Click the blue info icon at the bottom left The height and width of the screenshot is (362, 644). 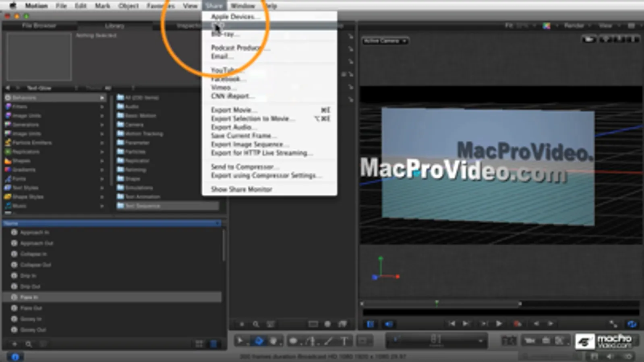[x=15, y=357]
